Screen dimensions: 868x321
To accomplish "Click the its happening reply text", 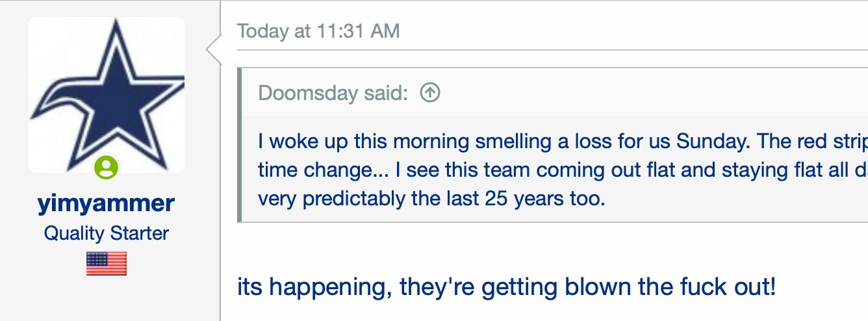I will pos(507,287).
